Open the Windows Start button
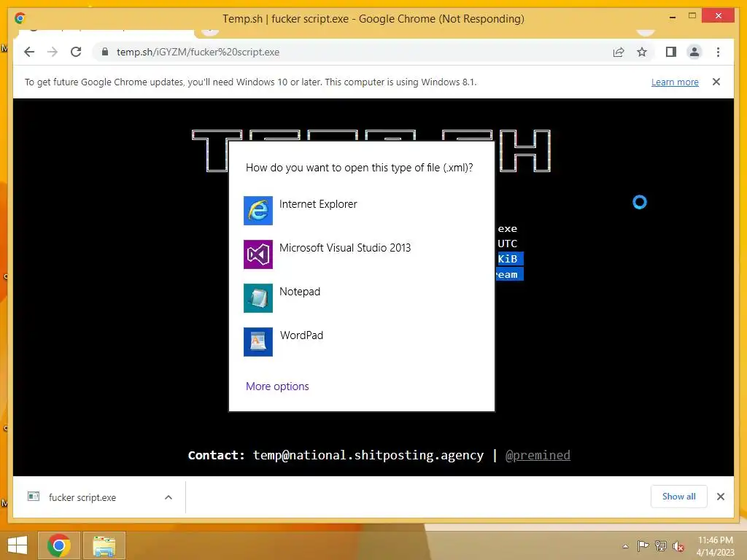Viewport: 747px width, 560px height. 18,545
